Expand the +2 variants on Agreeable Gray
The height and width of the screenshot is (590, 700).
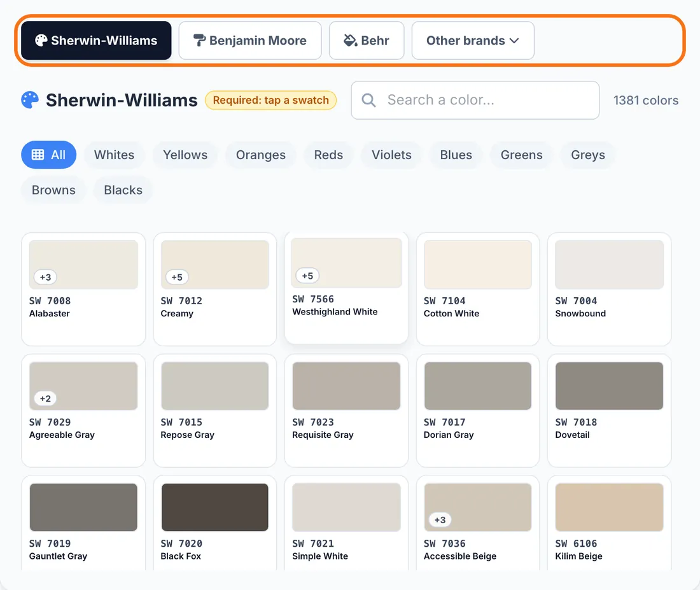[46, 398]
